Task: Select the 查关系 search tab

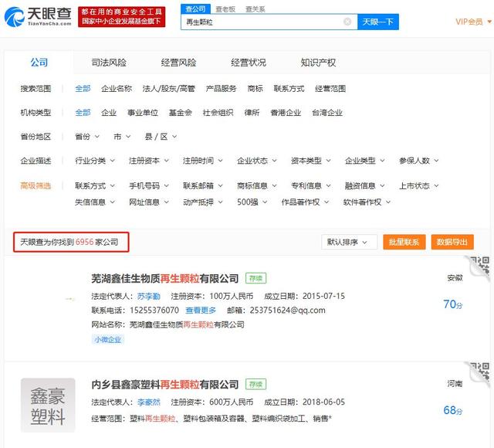Action: (x=255, y=9)
